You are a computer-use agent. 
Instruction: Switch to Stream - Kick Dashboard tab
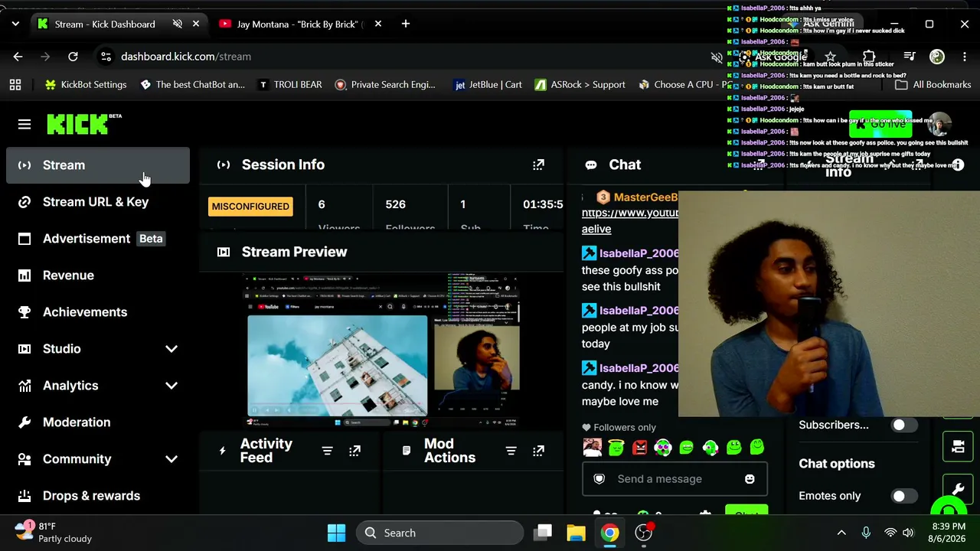[106, 24]
